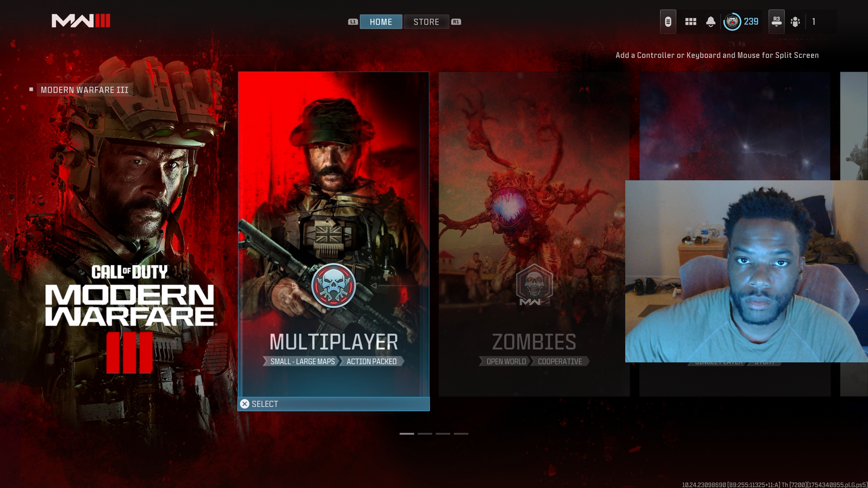The image size is (868, 488).
Task: Open notifications bell icon
Action: tap(711, 22)
